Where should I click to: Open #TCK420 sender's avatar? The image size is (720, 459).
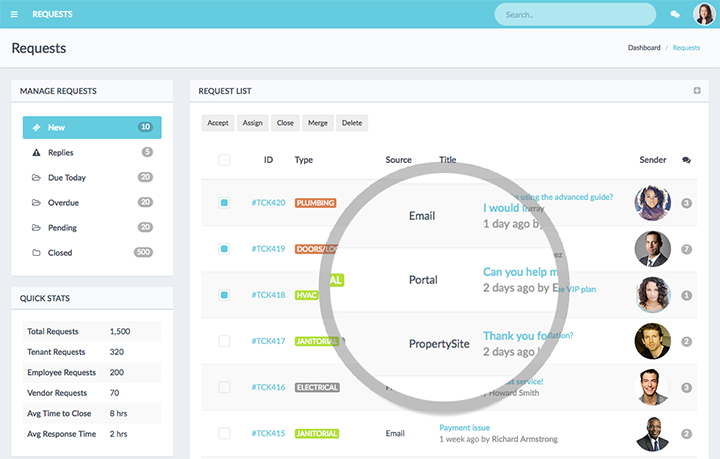pyautogui.click(x=652, y=203)
